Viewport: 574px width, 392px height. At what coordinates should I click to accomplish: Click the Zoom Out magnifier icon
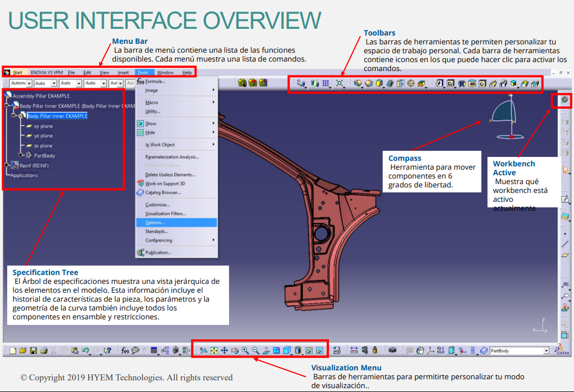pos(256,350)
